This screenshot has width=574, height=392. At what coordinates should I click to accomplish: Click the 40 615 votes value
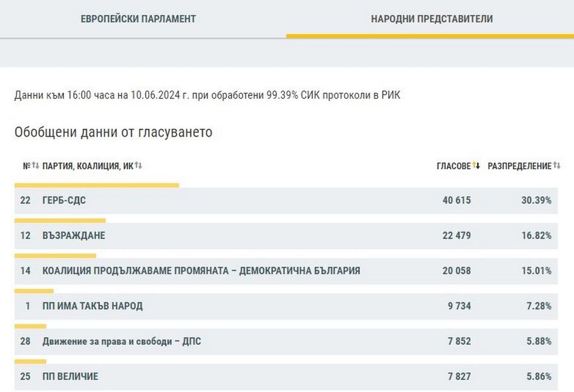pos(457,200)
